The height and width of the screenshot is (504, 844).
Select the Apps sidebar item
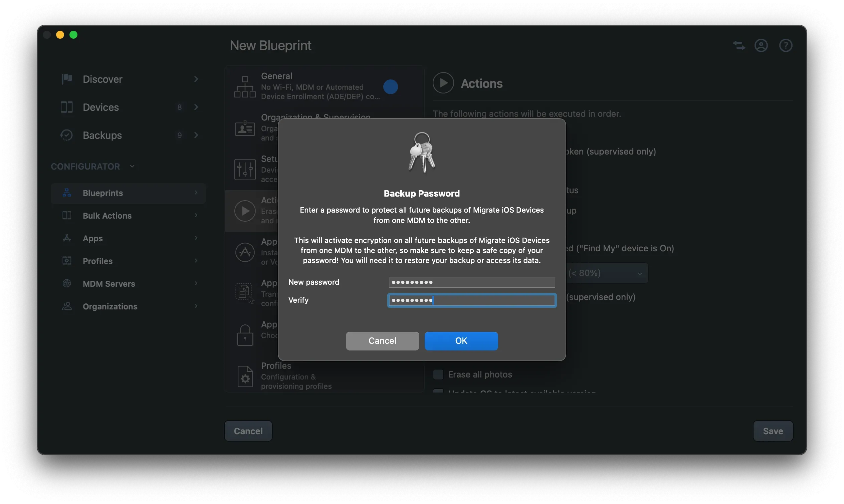coord(92,238)
